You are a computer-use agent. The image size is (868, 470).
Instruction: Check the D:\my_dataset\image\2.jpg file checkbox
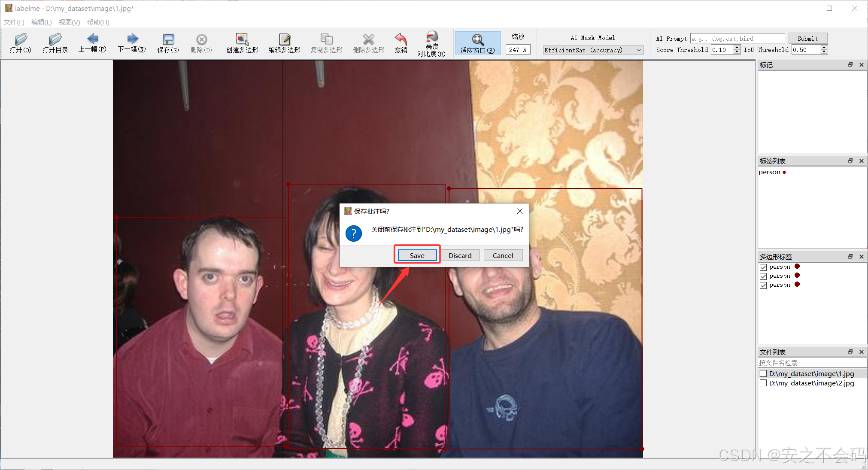pyautogui.click(x=763, y=383)
